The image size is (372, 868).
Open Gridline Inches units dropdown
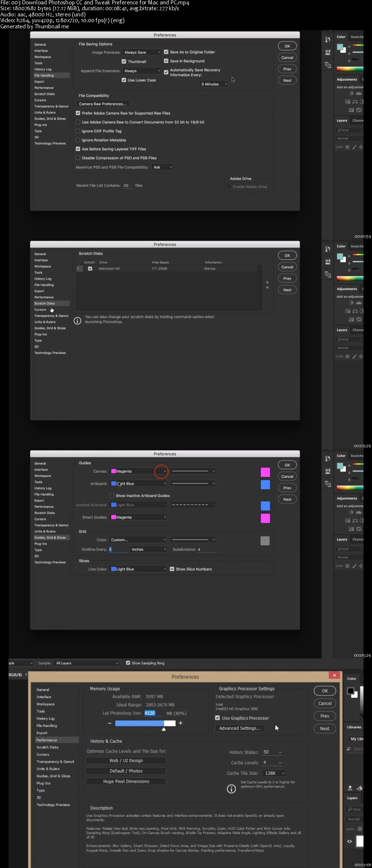click(x=149, y=549)
